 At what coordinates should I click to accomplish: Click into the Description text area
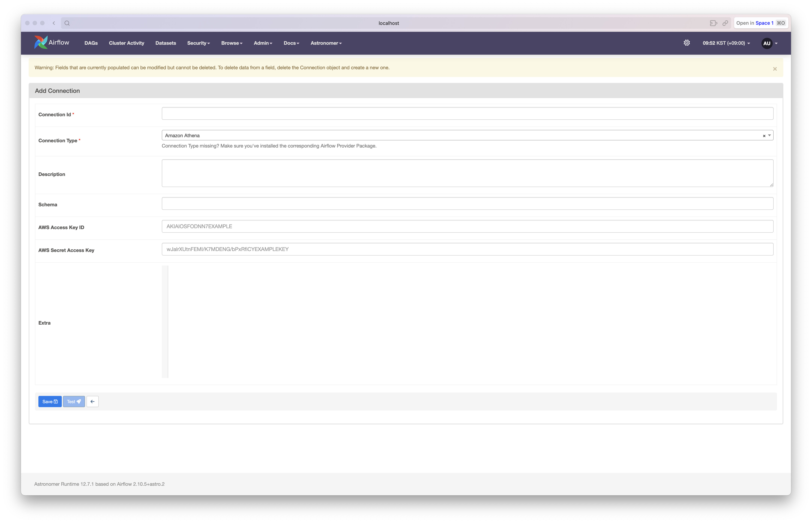click(467, 173)
